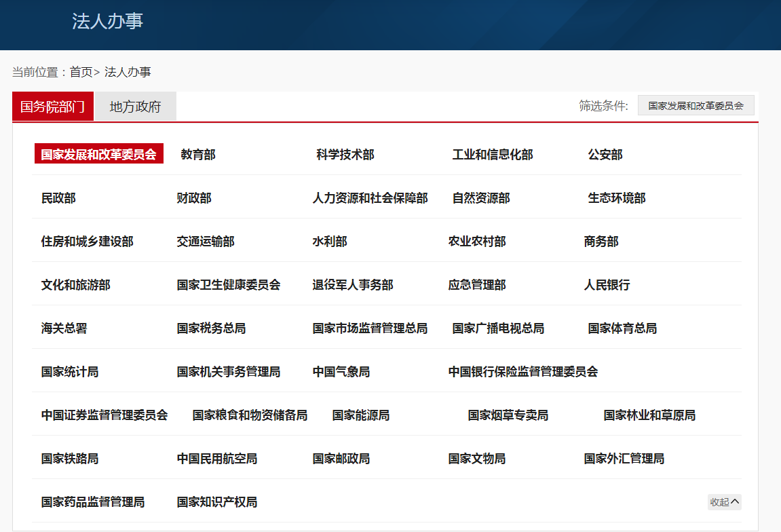This screenshot has width=781, height=532.
Task: Select 国家知识产权局
Action: point(217,502)
